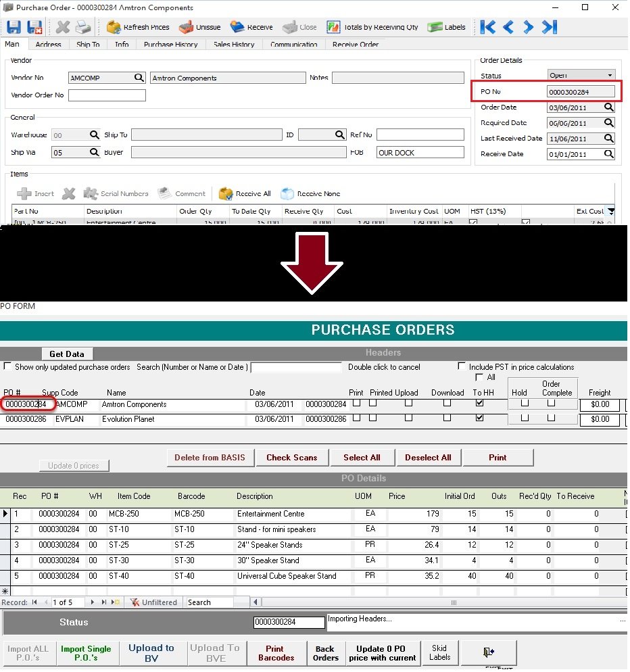The width and height of the screenshot is (630, 672).
Task: Open Warehouse lookup magnifier
Action: click(x=94, y=135)
